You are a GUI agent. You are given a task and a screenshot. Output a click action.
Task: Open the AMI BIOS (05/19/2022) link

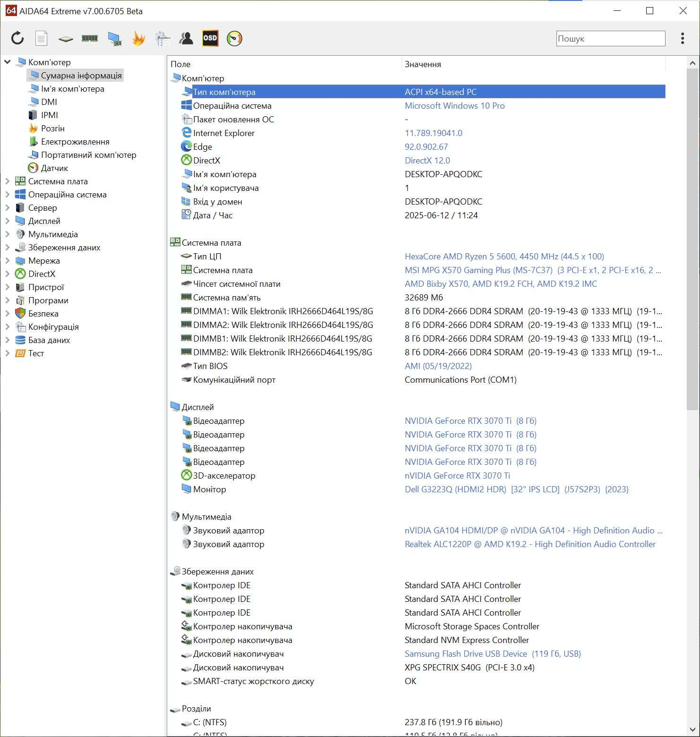438,366
